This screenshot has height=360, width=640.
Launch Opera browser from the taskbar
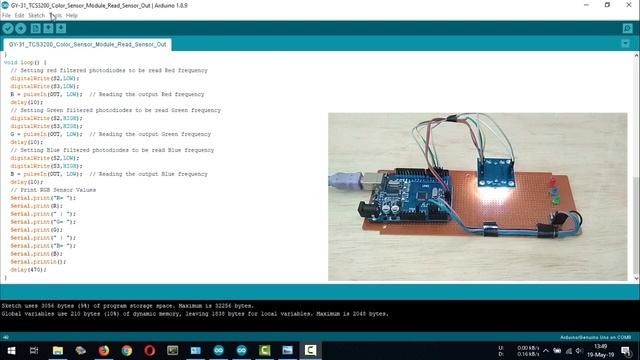(x=150, y=351)
